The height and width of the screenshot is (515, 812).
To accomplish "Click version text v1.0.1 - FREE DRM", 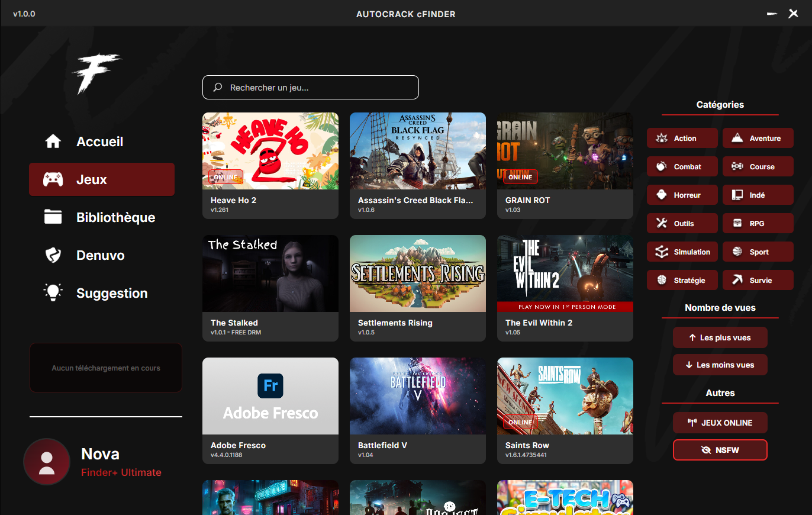I will tap(236, 333).
